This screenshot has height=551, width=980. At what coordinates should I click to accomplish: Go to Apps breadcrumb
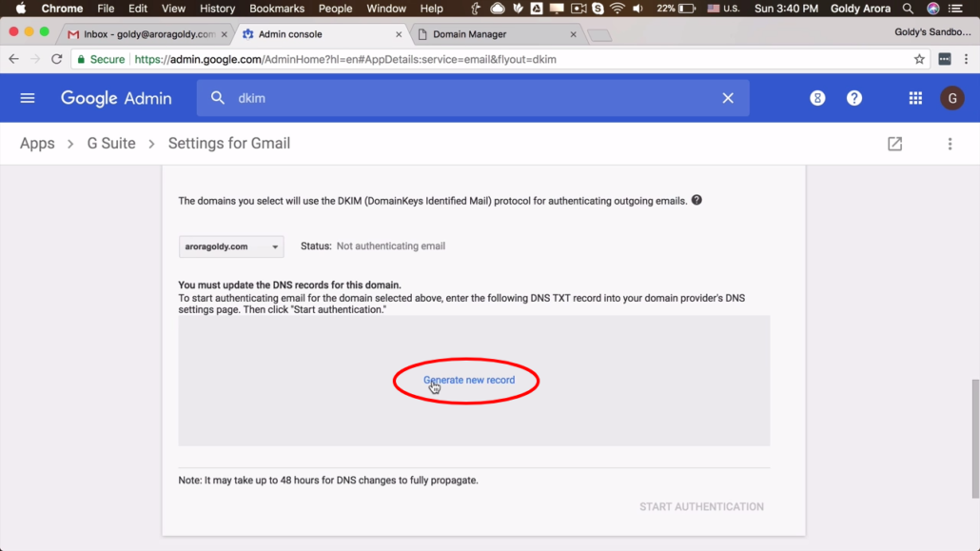point(37,144)
